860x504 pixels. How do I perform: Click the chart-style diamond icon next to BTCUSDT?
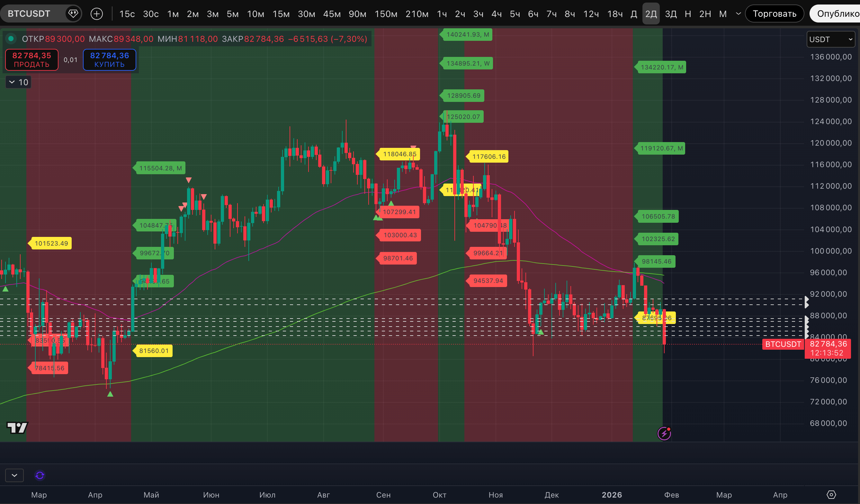point(73,14)
